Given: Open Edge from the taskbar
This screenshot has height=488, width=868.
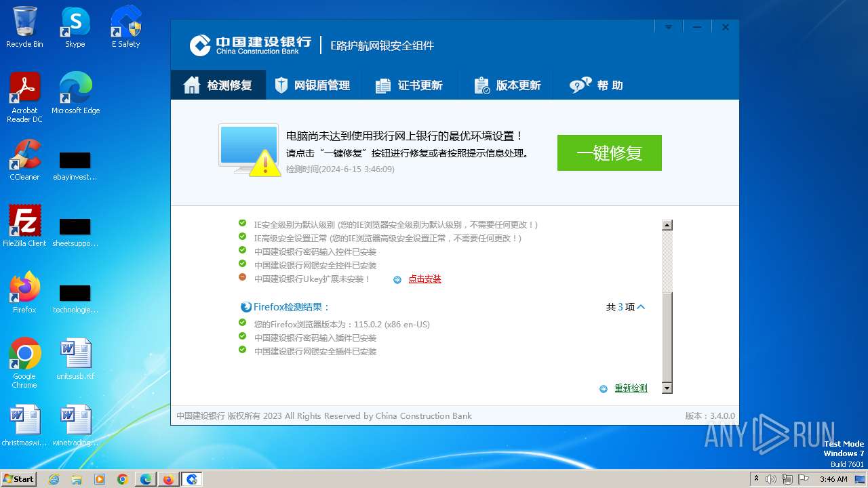Looking at the screenshot, I should tap(146, 479).
